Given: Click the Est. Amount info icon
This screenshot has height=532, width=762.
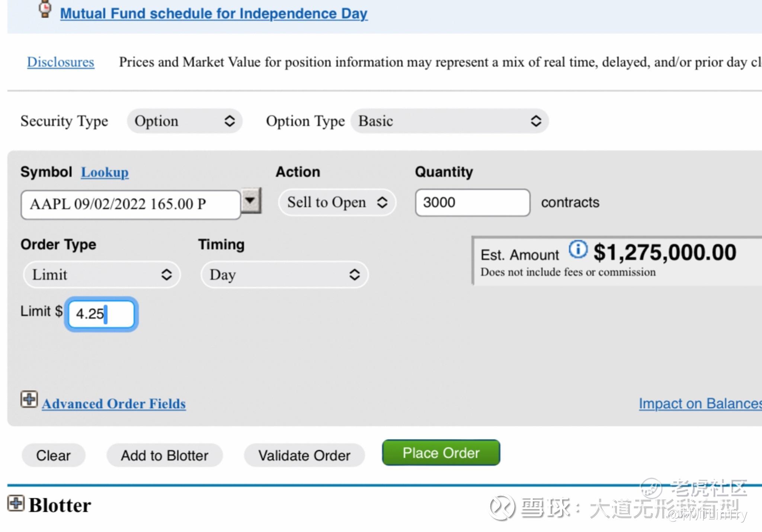Looking at the screenshot, I should click(578, 249).
